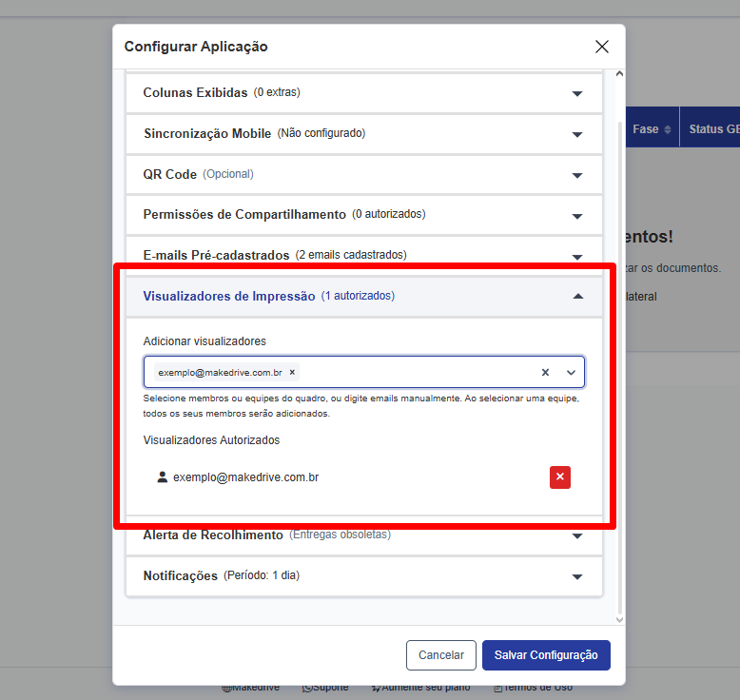Viewport: 740px width, 700px height.
Task: Click the dialog scrollbar down arrow
Action: (620, 619)
